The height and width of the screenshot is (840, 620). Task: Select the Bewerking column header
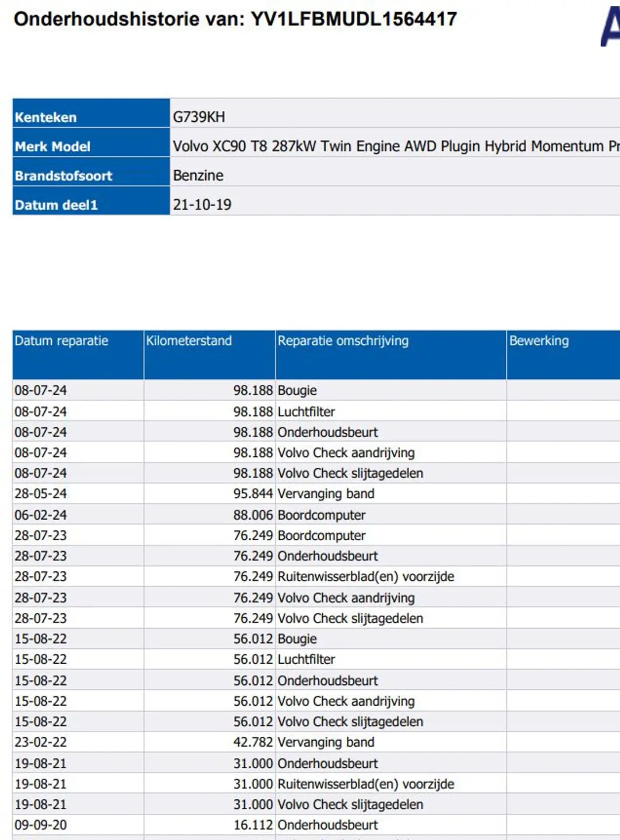(x=564, y=355)
